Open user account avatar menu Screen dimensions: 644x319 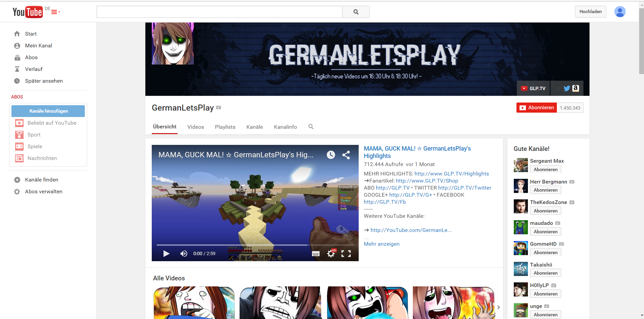coord(619,12)
